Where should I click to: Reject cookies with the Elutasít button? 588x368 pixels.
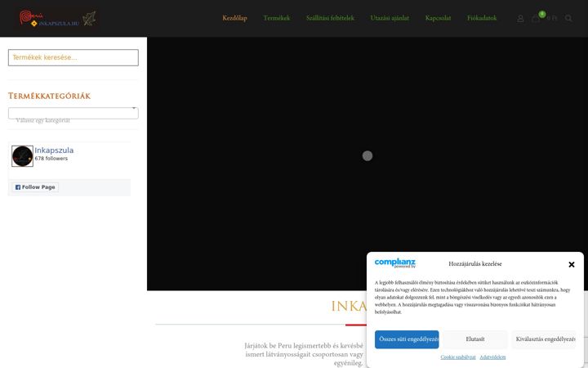coord(475,339)
